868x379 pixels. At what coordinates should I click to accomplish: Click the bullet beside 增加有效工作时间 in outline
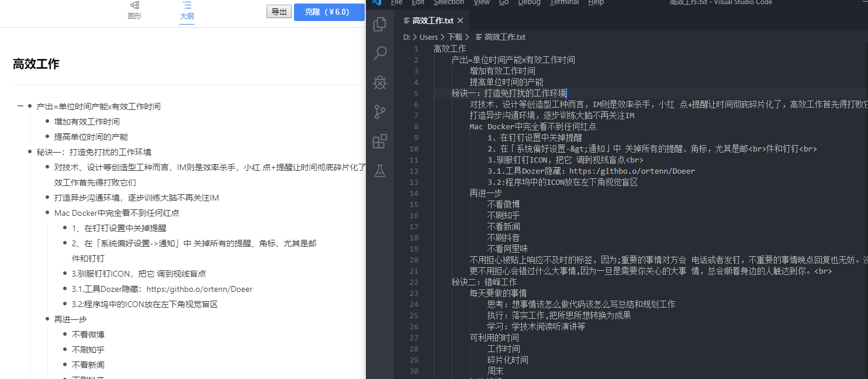(47, 122)
